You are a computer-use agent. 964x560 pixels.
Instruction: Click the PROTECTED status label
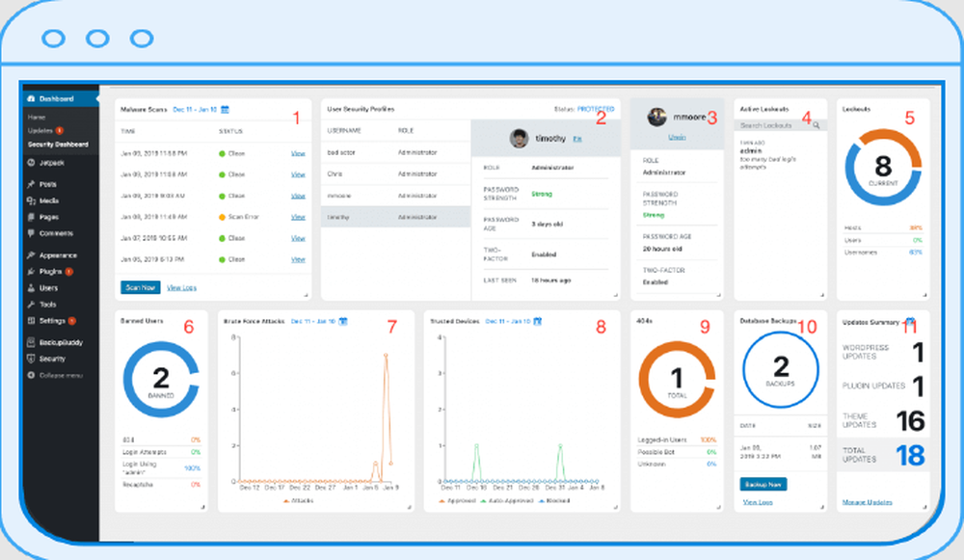[595, 109]
